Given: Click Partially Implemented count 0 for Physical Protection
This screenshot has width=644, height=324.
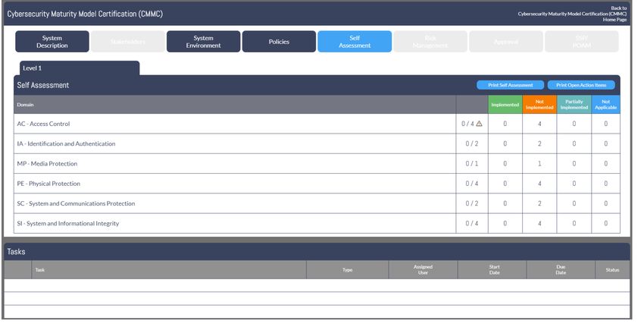Looking at the screenshot, I should point(574,184).
